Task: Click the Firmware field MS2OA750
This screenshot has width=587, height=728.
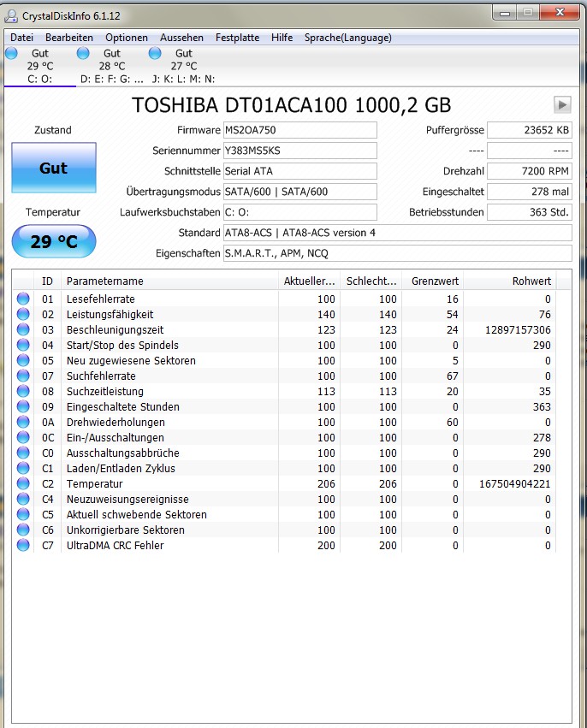Action: (300, 130)
